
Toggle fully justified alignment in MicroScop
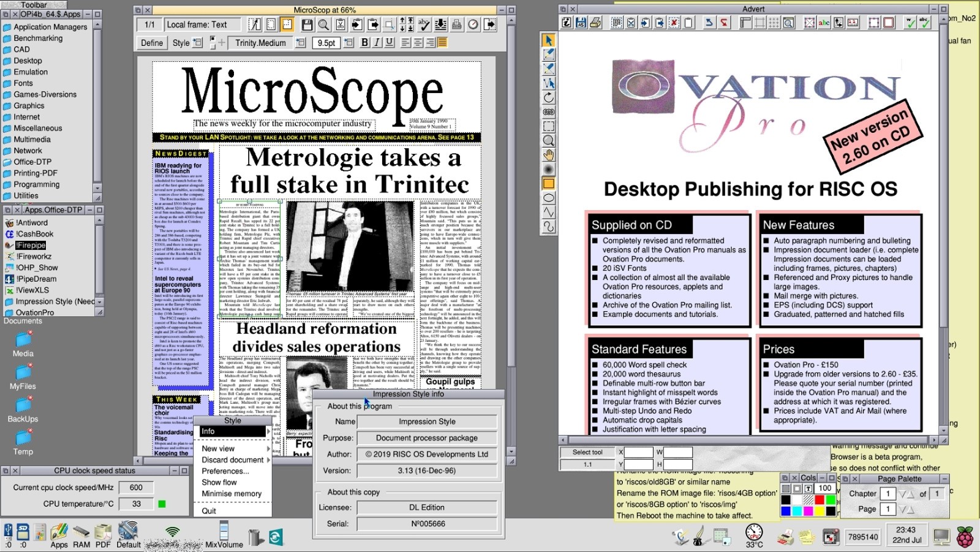point(442,42)
